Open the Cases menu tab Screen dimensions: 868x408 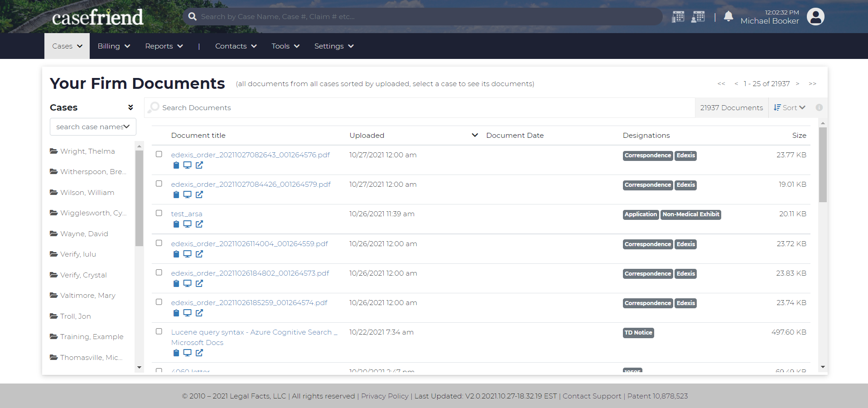pos(67,46)
